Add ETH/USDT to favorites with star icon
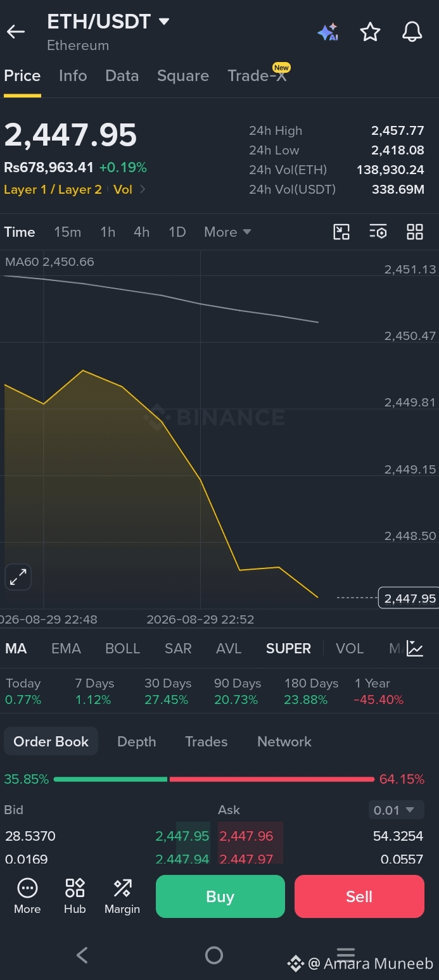 click(370, 32)
